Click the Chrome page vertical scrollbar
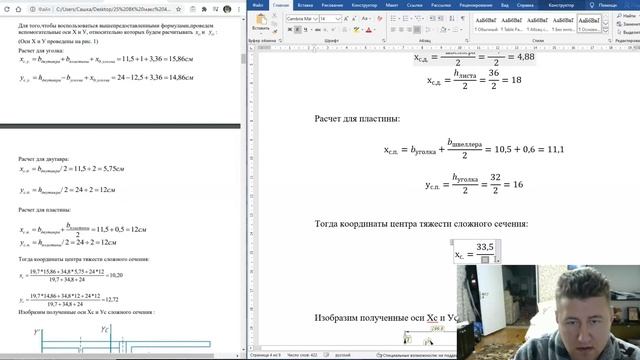The height and width of the screenshot is (360, 640). pyautogui.click(x=243, y=59)
